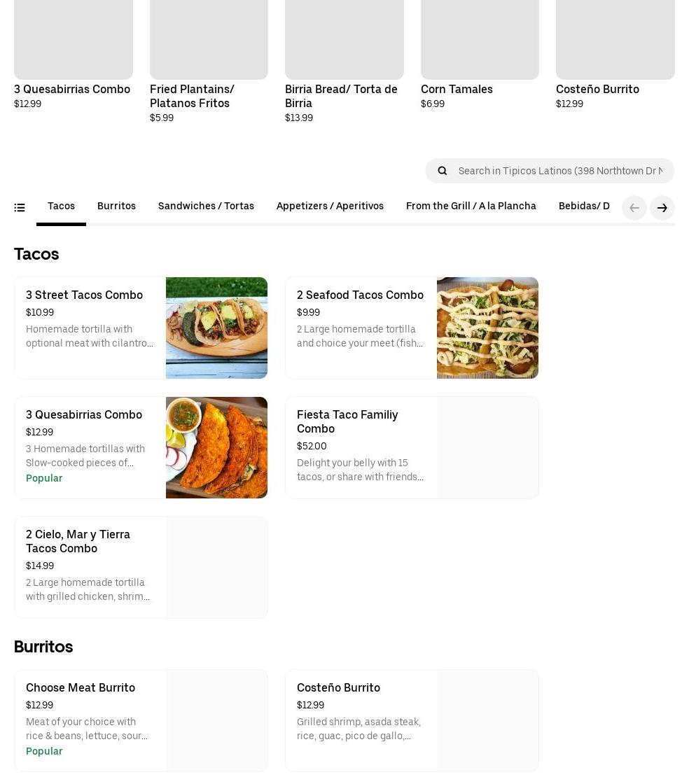The width and height of the screenshot is (689, 784).
Task: Click the search magnifier icon
Action: (x=443, y=171)
